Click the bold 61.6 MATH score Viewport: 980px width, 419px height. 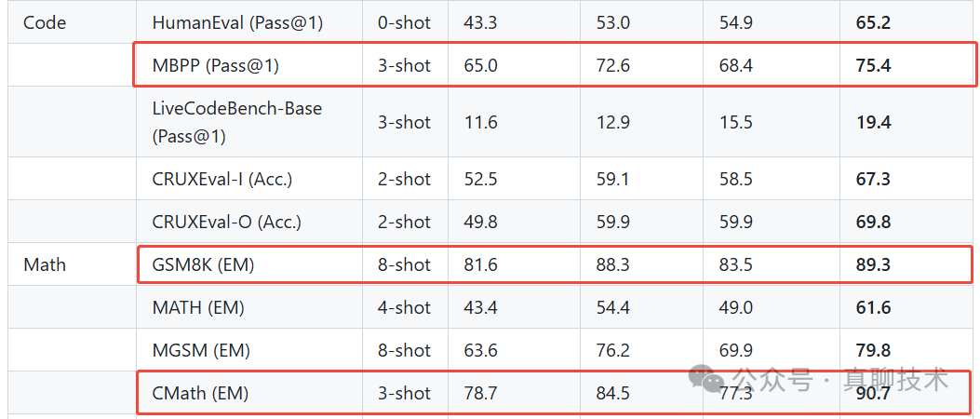[873, 307]
